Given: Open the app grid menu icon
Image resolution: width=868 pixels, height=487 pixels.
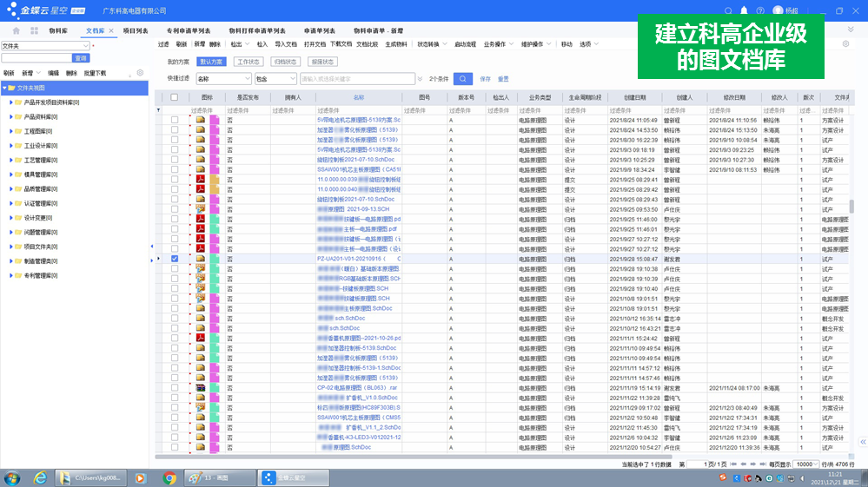Looking at the screenshot, I should click(x=35, y=31).
